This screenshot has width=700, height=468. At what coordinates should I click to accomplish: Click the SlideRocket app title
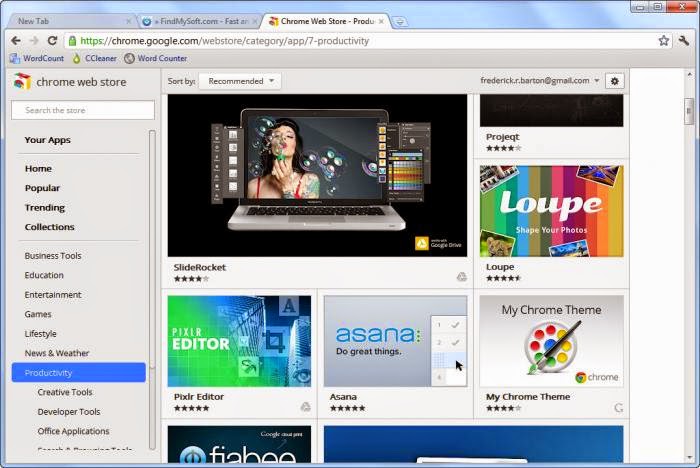[x=200, y=267]
